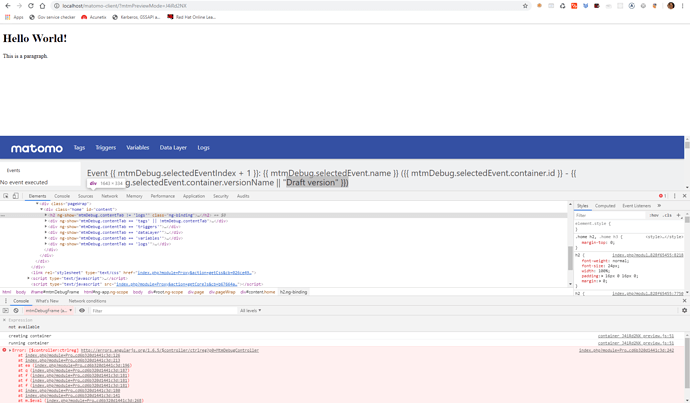This screenshot has height=403, width=690.
Task: Bookmark page with star icon
Action: tap(525, 6)
